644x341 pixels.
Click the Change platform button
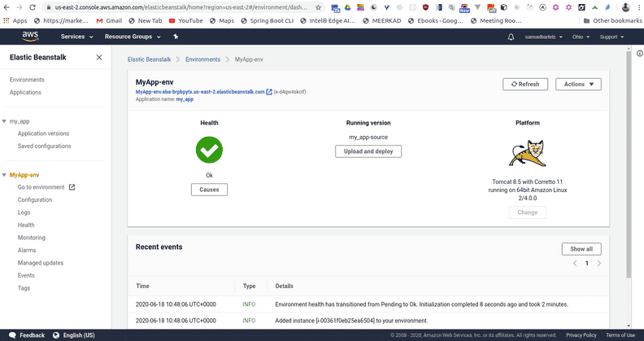pos(528,212)
